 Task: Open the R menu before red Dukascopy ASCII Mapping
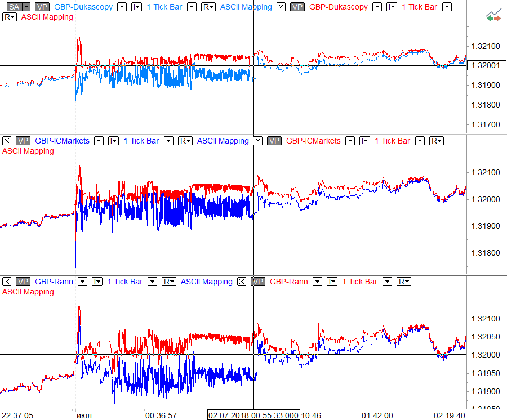(10, 17)
